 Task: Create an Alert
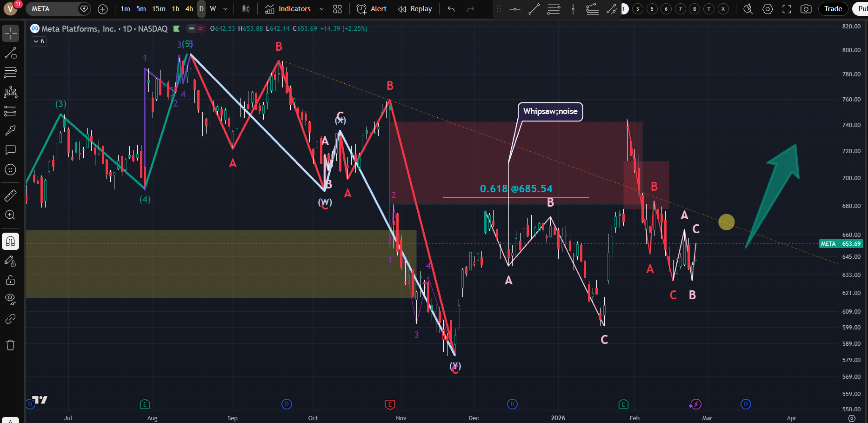click(372, 9)
